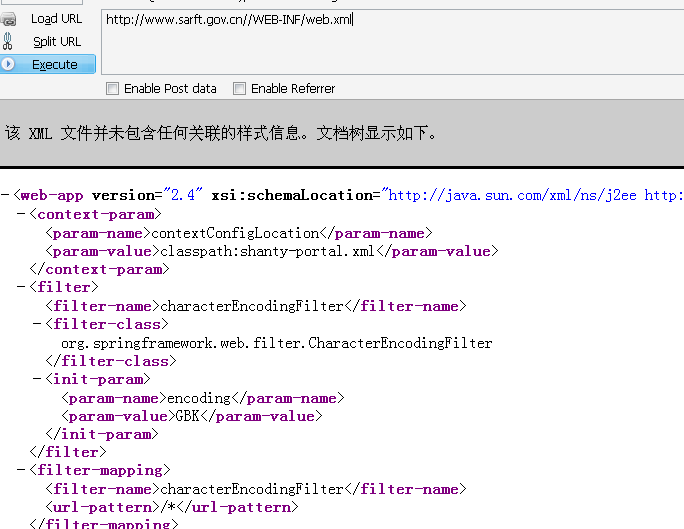
Task: Click the contextConfigLocation text
Action: click(235, 233)
